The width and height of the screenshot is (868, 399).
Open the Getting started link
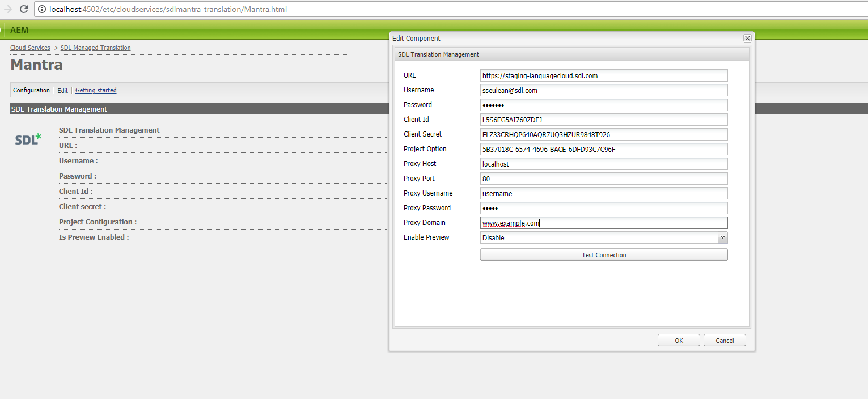(96, 90)
